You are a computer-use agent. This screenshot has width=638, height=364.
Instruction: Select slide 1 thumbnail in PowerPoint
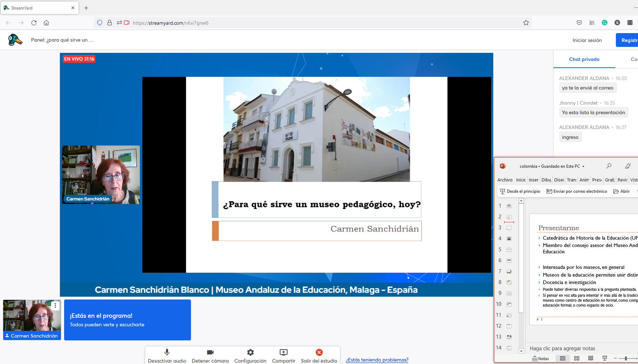(x=509, y=206)
